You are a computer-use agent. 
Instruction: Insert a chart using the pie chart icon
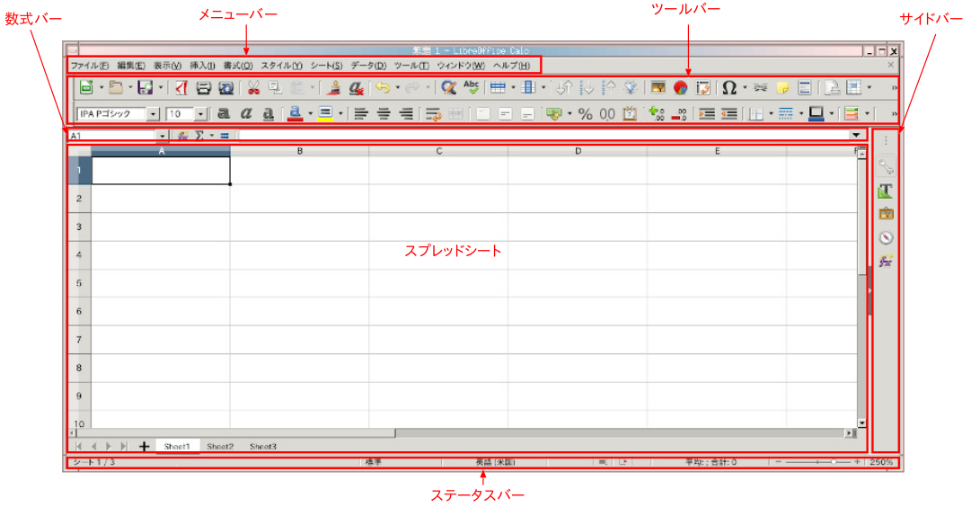click(x=681, y=88)
